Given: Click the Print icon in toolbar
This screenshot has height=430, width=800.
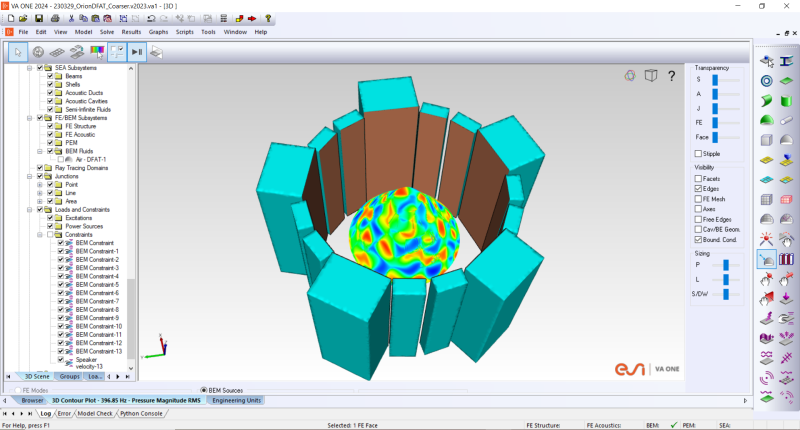Looking at the screenshot, I should click(x=53, y=18).
